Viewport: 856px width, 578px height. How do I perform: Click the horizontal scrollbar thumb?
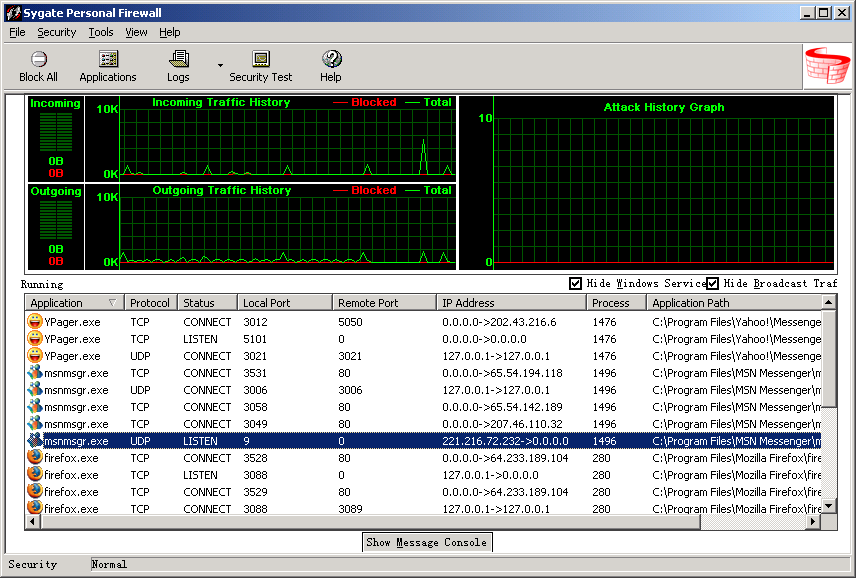370,522
